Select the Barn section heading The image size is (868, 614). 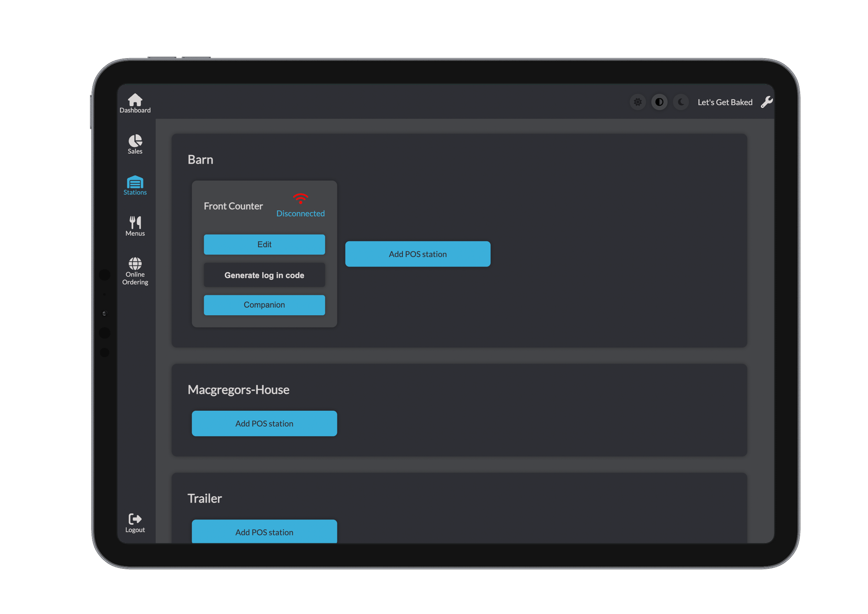(x=200, y=159)
